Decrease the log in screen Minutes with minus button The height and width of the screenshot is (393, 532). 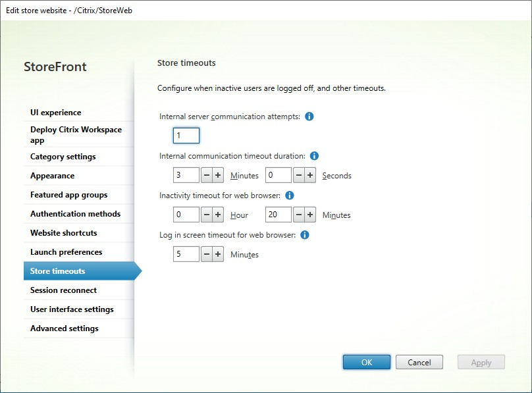(x=206, y=253)
